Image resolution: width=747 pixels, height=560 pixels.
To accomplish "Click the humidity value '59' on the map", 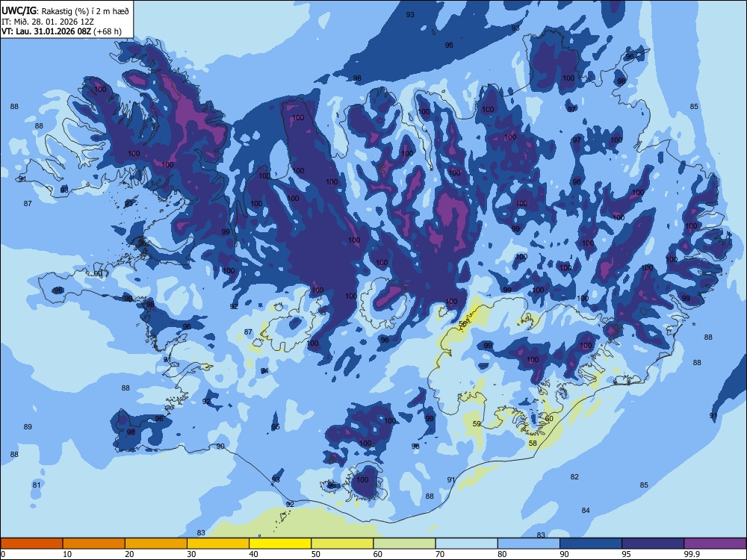I will (x=477, y=424).
